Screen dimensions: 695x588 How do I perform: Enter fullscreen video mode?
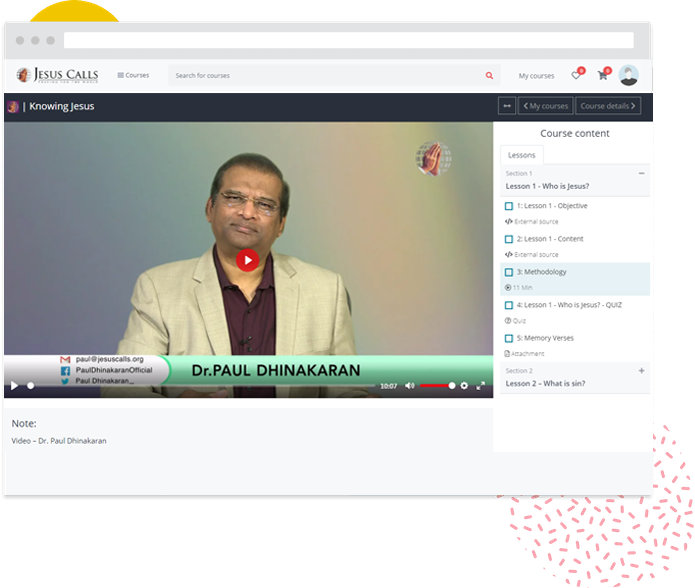pos(481,385)
